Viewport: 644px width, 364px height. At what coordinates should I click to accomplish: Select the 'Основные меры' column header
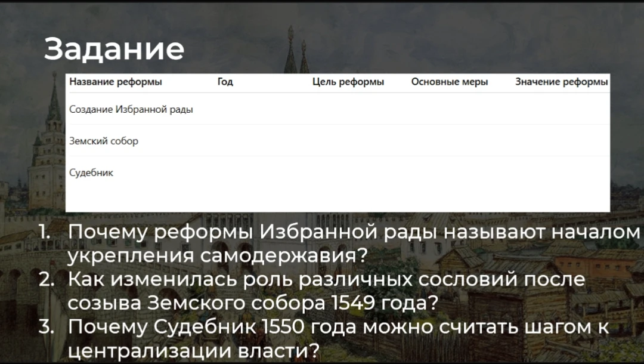click(x=450, y=82)
